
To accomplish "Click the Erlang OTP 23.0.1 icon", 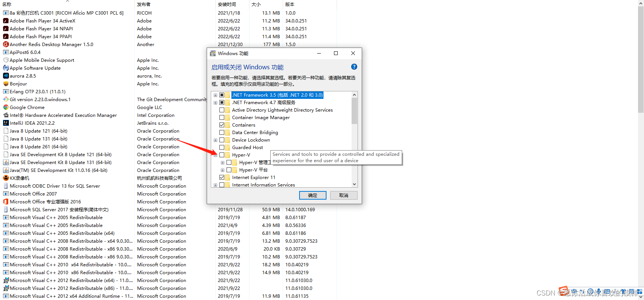I will (6, 91).
